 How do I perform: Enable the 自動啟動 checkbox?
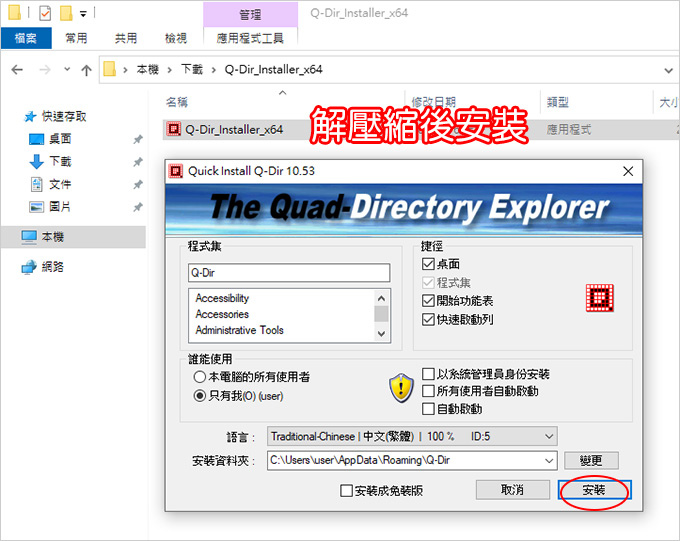click(x=428, y=409)
